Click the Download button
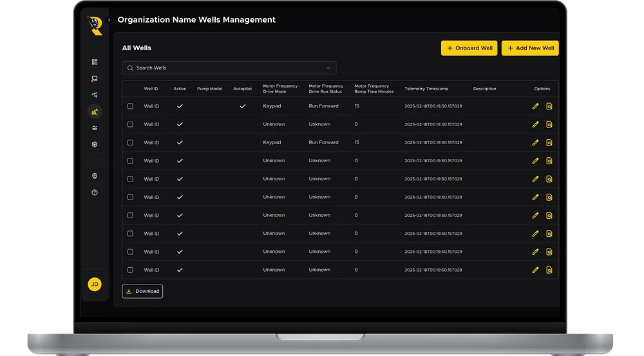 pos(142,291)
